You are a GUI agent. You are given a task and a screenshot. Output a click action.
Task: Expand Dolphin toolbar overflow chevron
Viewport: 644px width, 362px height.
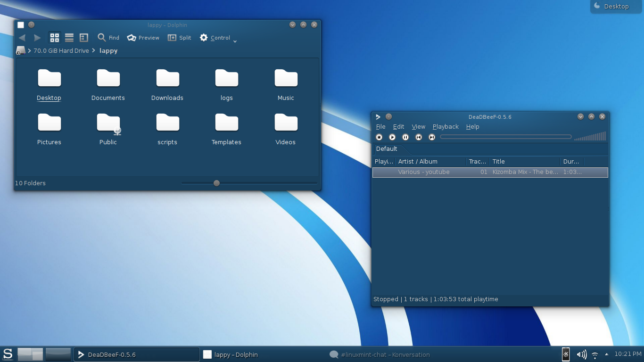(x=235, y=41)
